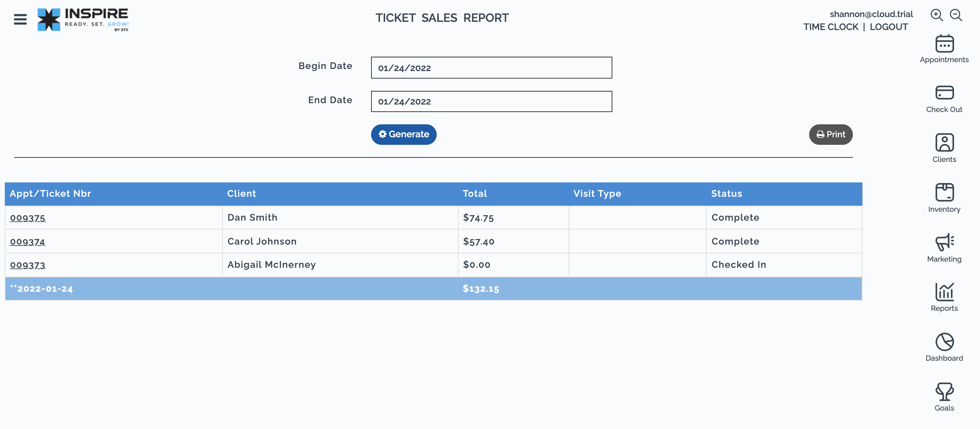Click the LOGOUT link
Screen dimensions: 980x429
(x=889, y=27)
